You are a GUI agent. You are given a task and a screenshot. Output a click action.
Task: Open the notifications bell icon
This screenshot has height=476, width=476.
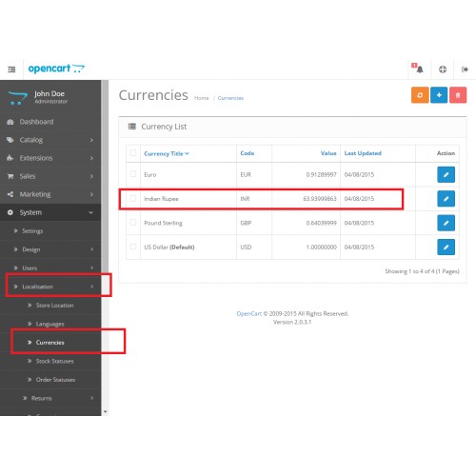tap(419, 69)
